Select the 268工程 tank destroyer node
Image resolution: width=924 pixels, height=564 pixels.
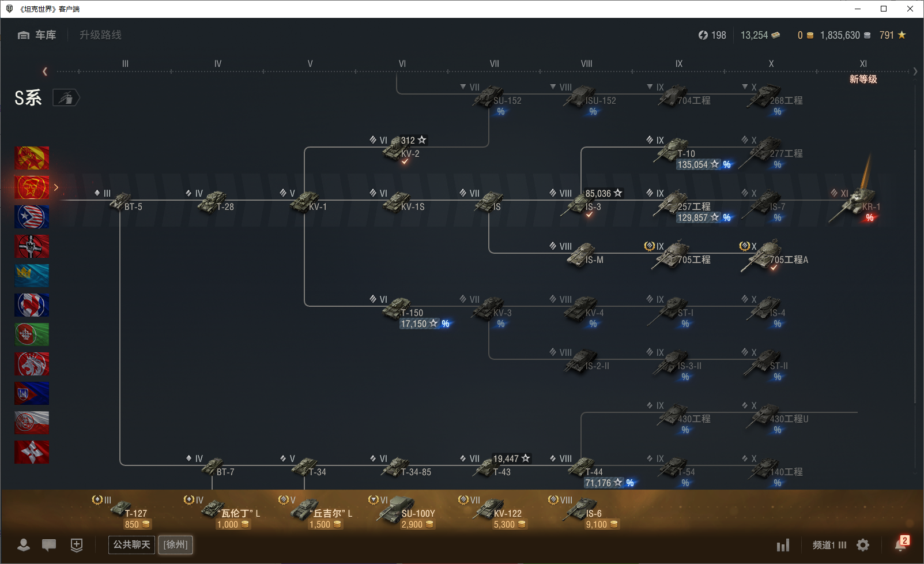click(x=772, y=100)
